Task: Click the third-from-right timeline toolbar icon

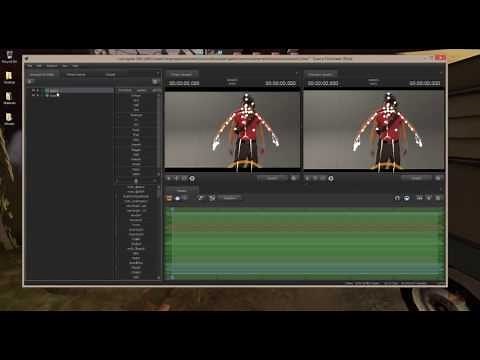Action: pos(420,198)
